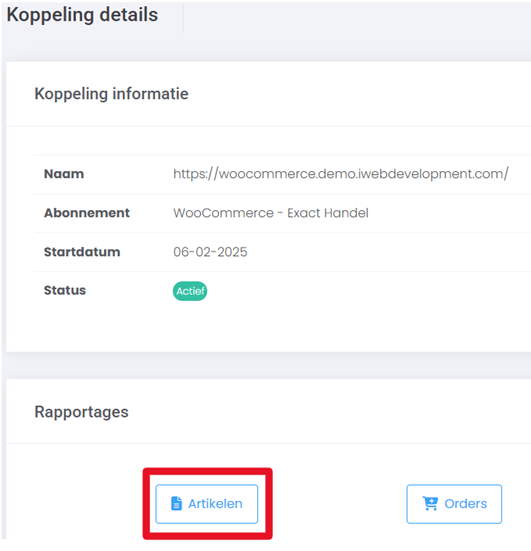Click the Koppeling details page title
531x551 pixels.
(x=82, y=15)
